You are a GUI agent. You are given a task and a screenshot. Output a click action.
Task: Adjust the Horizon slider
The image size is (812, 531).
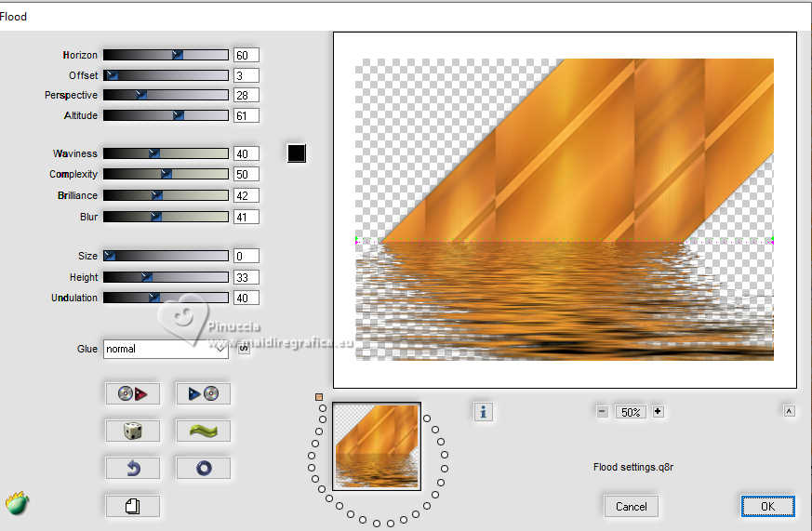point(166,55)
